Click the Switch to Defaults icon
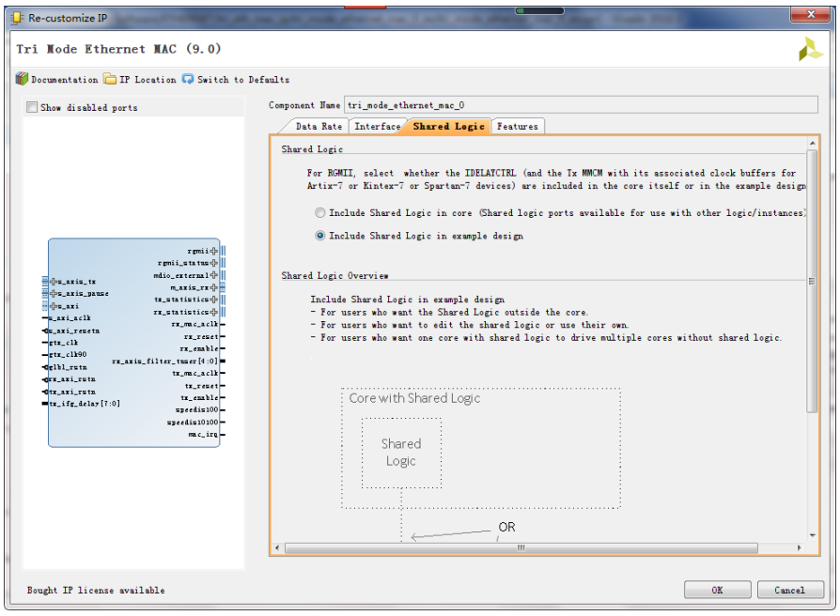Image resolution: width=840 pixels, height=616 pixels. tap(188, 79)
